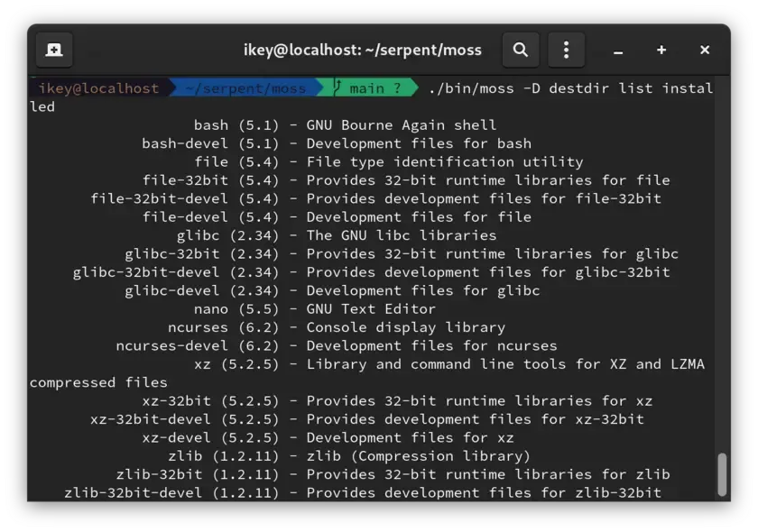Minimize the terminal window
The image size is (758, 532).
(618, 50)
